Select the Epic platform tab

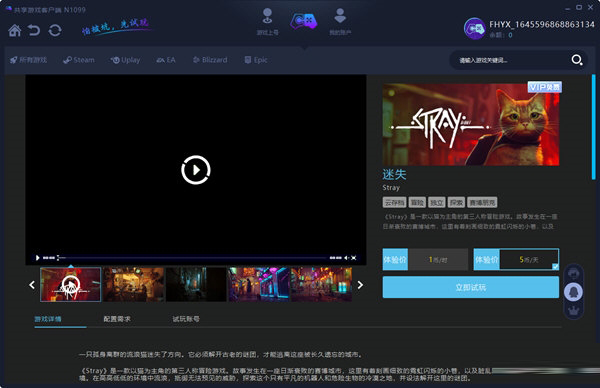click(x=256, y=60)
